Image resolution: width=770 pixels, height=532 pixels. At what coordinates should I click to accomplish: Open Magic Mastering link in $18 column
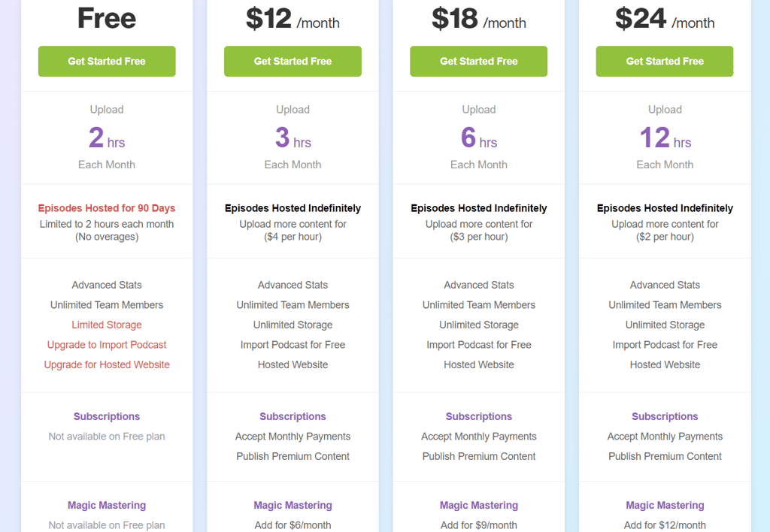(479, 506)
